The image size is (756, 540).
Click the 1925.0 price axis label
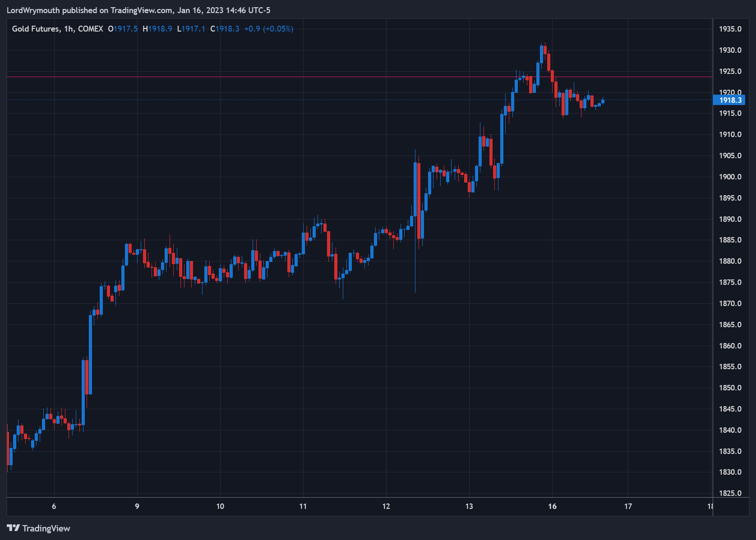[x=730, y=71]
